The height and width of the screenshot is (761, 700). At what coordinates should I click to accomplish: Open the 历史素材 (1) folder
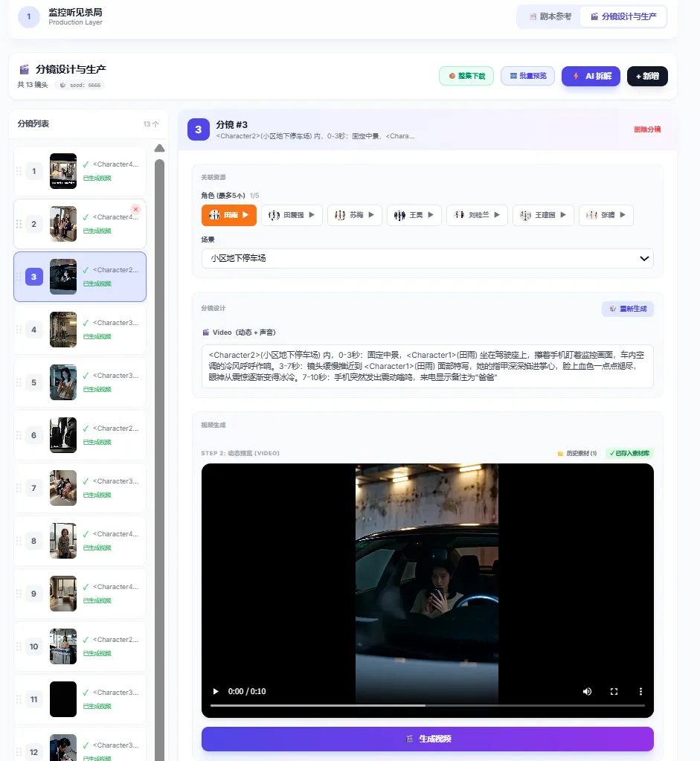pos(577,453)
